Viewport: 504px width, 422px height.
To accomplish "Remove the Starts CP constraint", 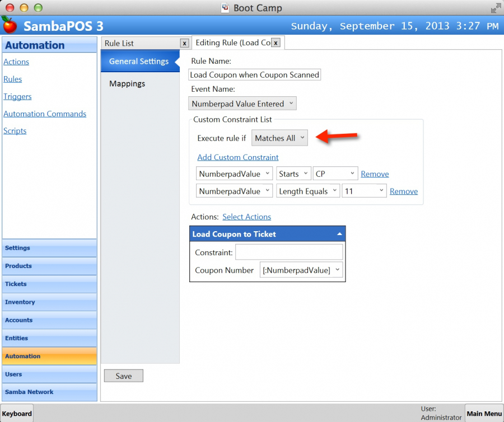I will tap(375, 174).
